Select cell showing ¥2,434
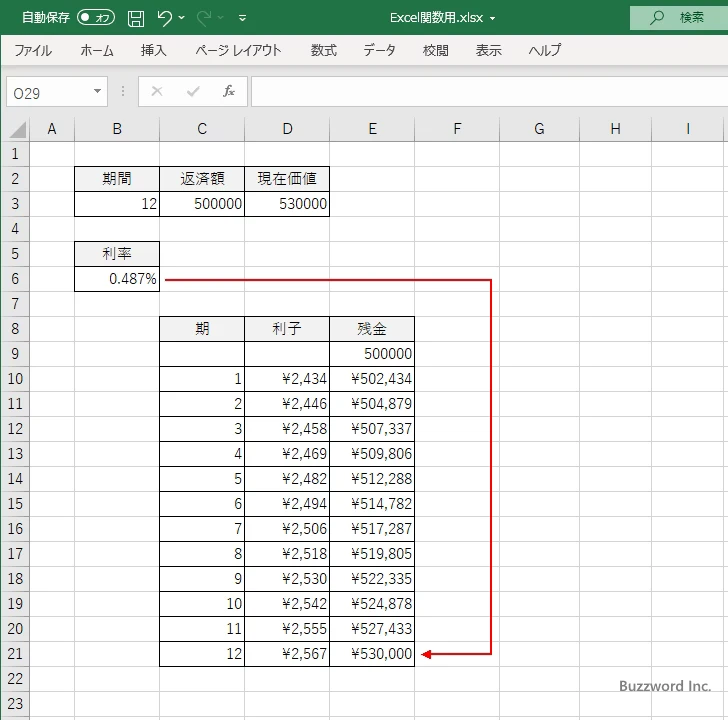Image resolution: width=728 pixels, height=720 pixels. coord(287,379)
